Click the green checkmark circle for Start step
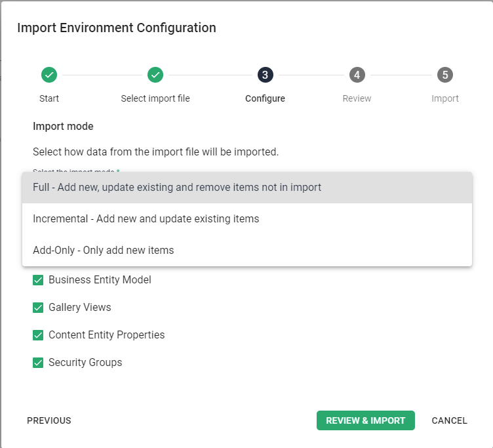The height and width of the screenshot is (448, 493). 49,75
